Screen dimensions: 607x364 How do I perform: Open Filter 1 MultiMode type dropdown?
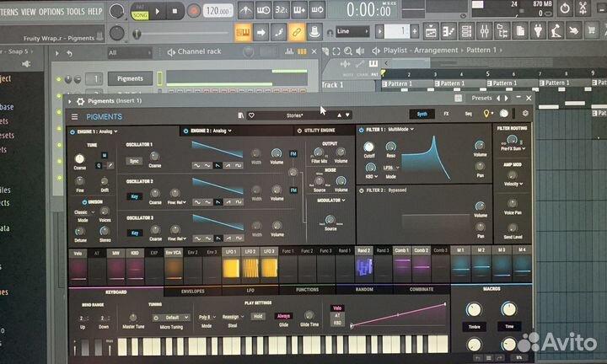pos(400,129)
